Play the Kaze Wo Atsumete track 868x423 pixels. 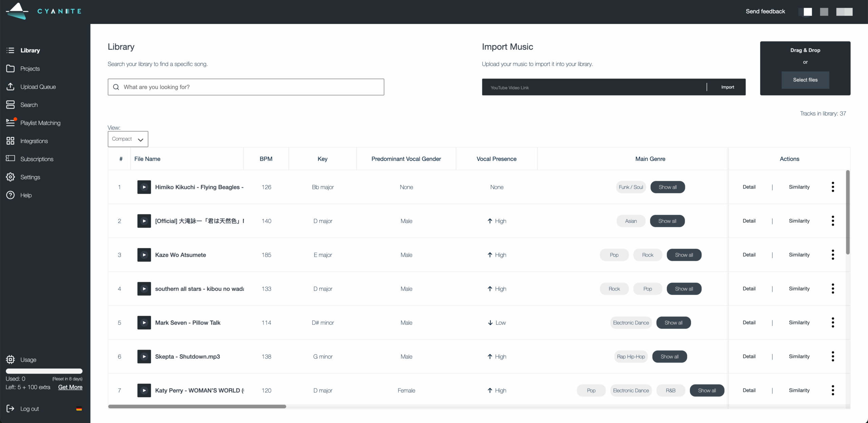click(x=144, y=255)
